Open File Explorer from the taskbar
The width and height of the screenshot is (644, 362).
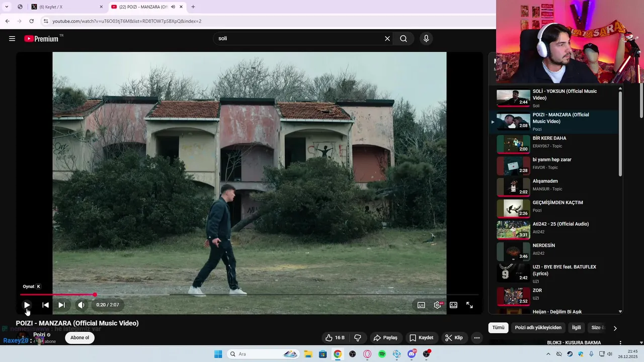308,354
